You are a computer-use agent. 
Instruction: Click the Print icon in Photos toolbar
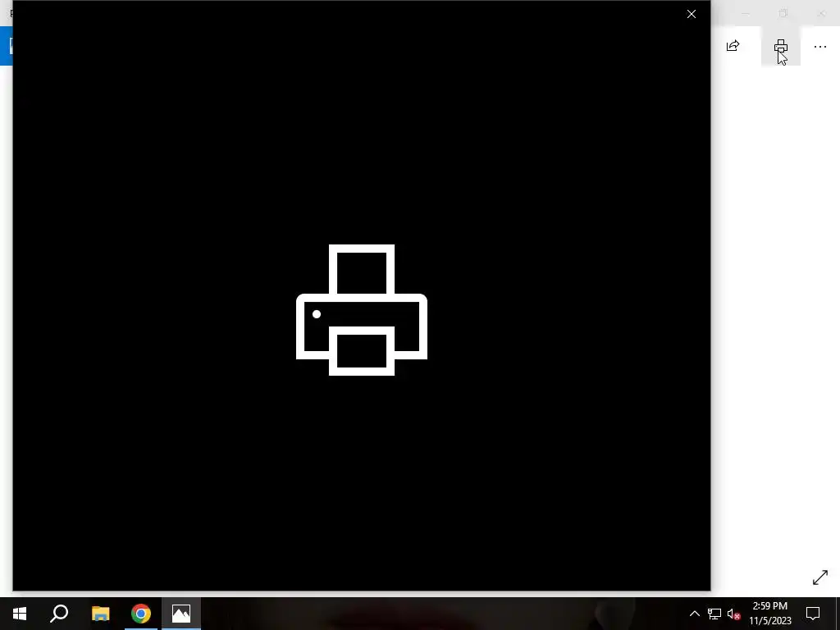tap(781, 47)
